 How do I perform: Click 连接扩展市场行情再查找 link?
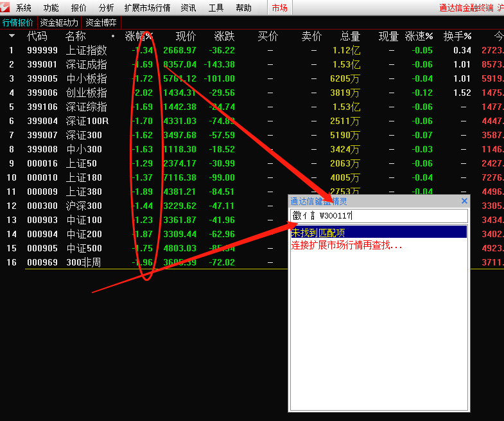coord(347,246)
